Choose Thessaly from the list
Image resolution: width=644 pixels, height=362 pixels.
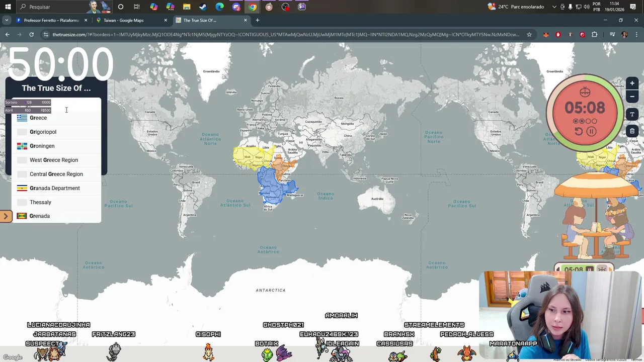coord(56,202)
